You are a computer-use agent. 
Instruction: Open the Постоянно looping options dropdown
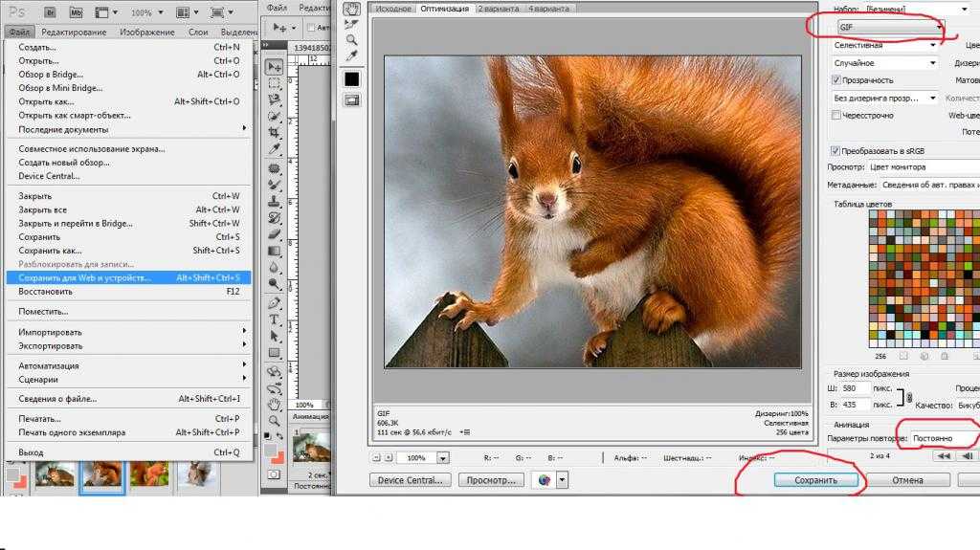945,438
